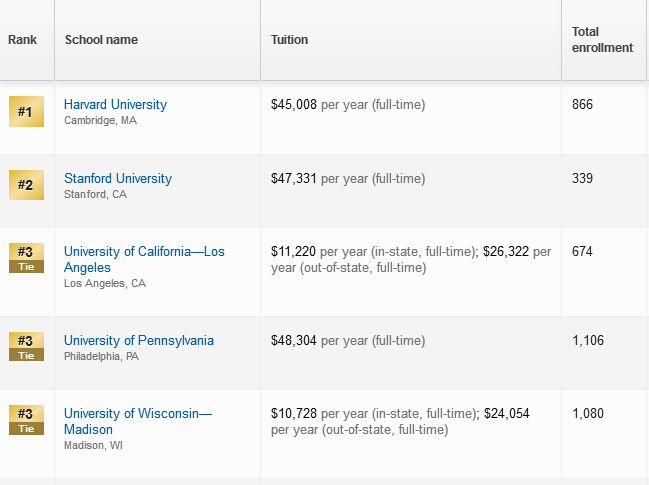
Task: Click the #1 gold rank badge
Action: 26,111
